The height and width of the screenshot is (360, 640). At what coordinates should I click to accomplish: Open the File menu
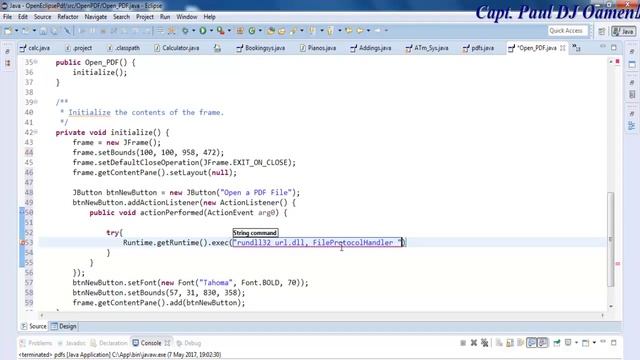click(x=7, y=17)
